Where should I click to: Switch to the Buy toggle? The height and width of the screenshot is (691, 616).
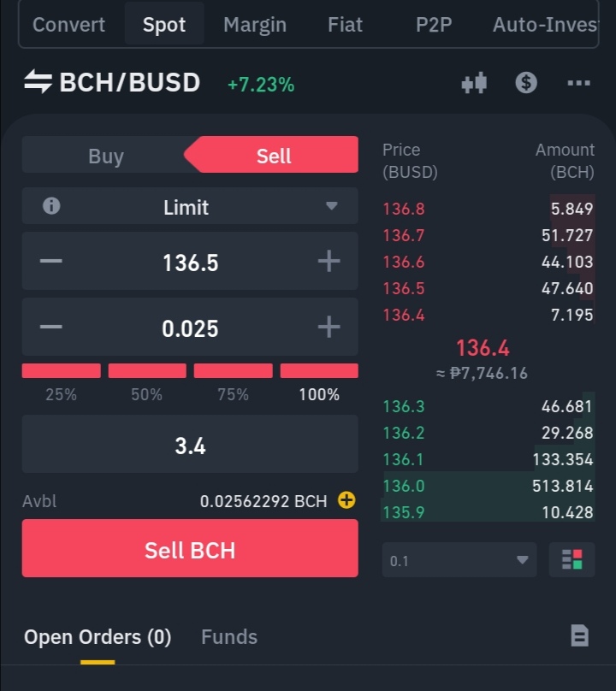point(106,155)
